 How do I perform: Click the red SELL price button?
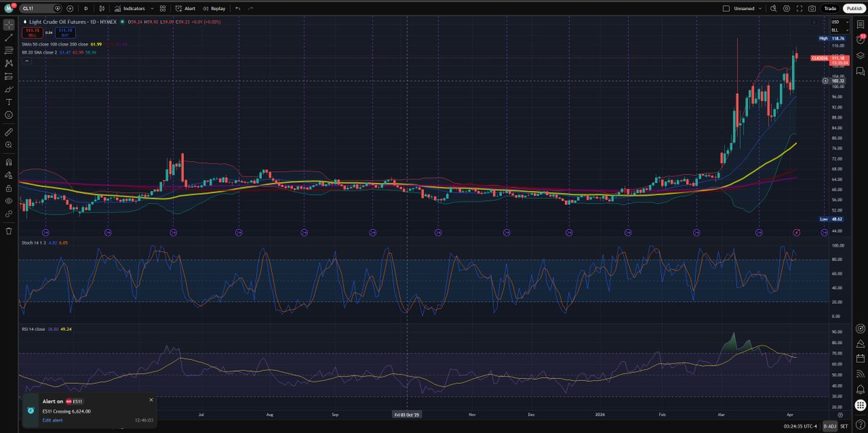[32, 33]
